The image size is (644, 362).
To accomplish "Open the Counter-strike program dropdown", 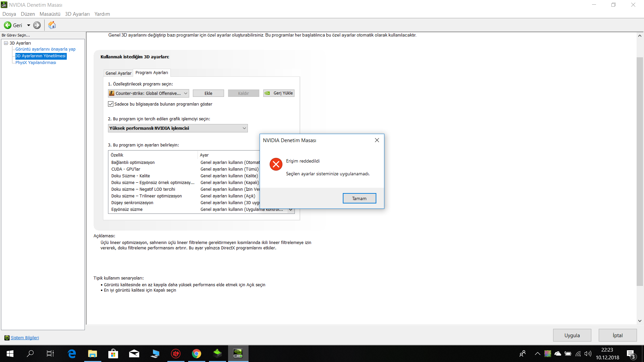I will point(185,94).
